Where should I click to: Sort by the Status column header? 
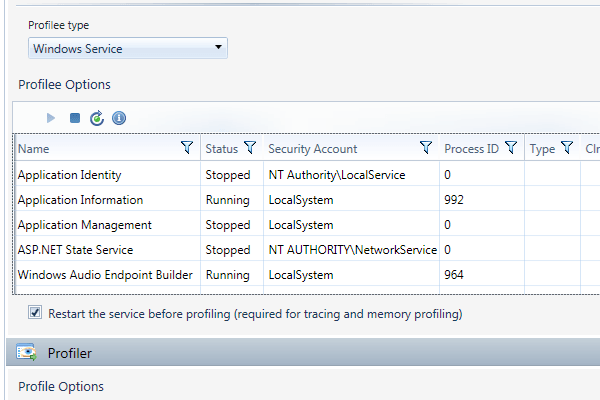pyautogui.click(x=222, y=149)
